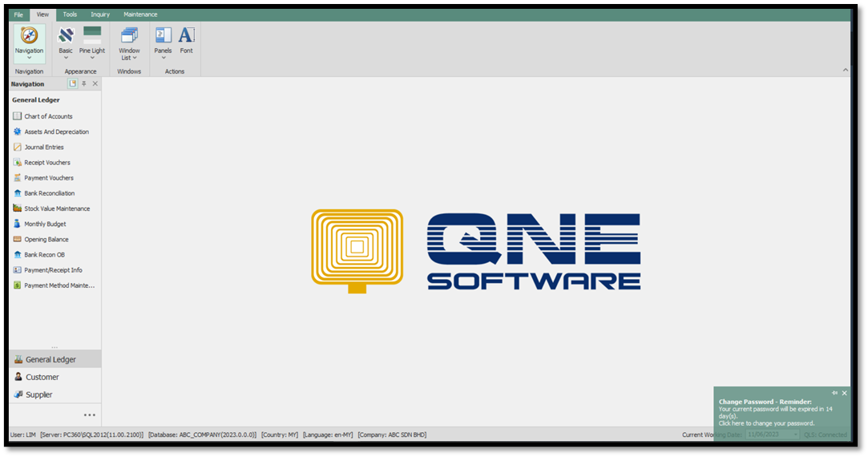
Task: Open the Maintenance ribbon tab
Action: [140, 14]
